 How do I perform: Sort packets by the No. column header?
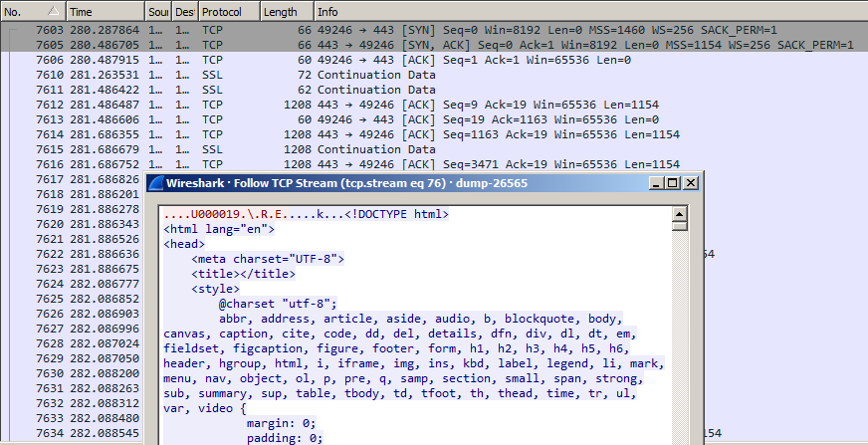[32, 11]
